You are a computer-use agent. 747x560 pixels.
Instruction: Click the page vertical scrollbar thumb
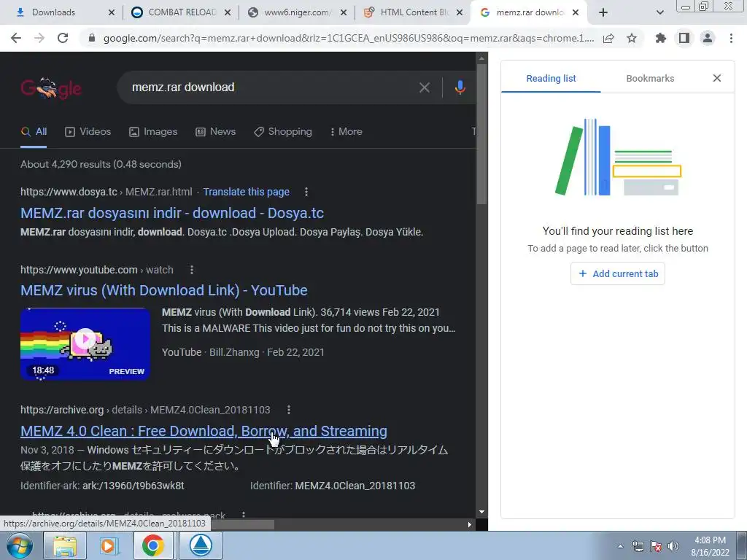click(x=481, y=133)
